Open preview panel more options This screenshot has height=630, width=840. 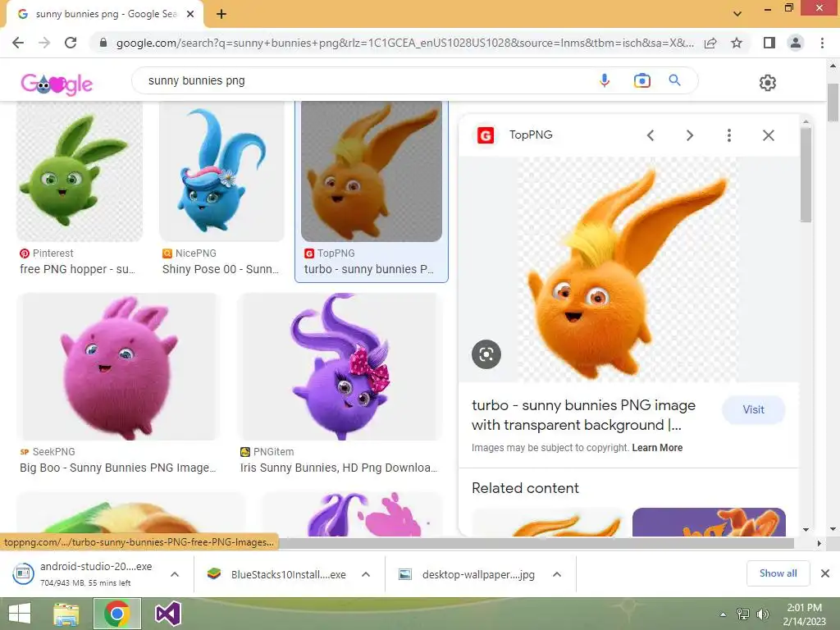tap(729, 135)
